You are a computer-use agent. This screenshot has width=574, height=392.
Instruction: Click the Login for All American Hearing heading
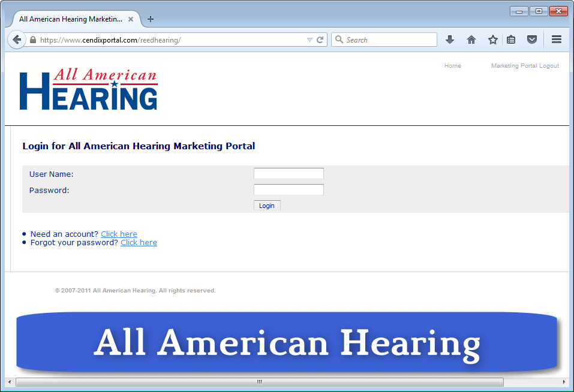point(139,146)
